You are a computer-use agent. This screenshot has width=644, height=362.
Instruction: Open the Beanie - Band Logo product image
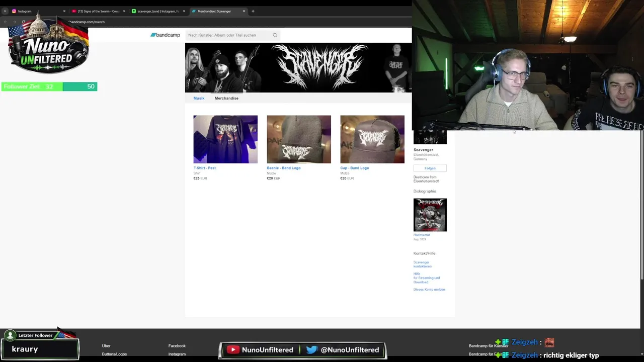299,139
